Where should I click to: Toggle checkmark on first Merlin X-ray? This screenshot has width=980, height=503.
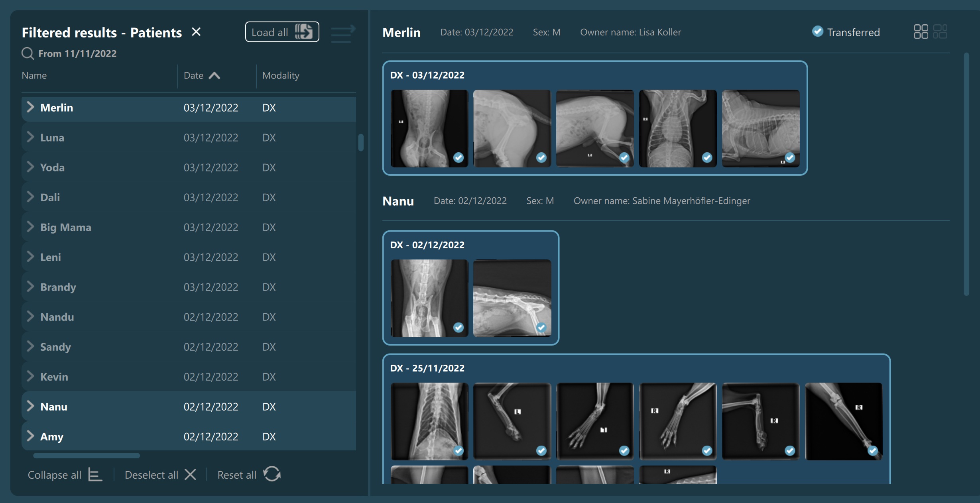(459, 158)
